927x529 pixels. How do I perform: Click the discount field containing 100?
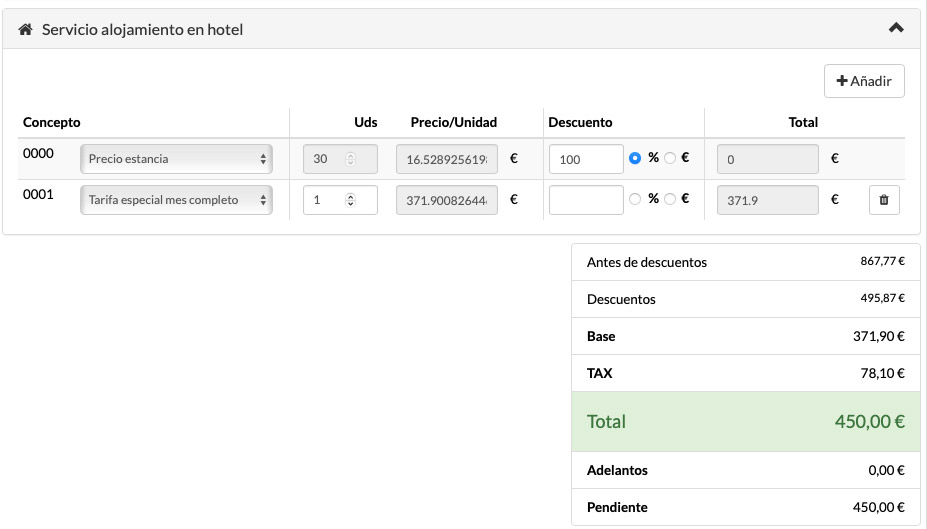click(586, 158)
